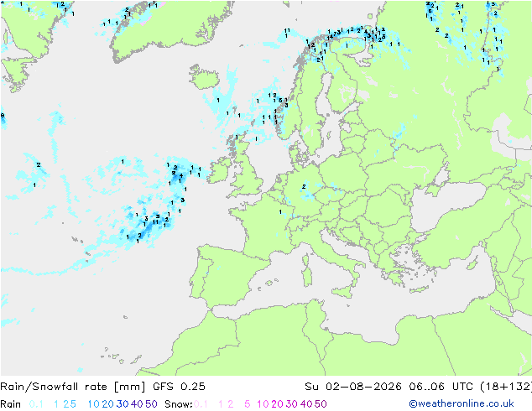Click snow legend value 5
532x411 pixels.
click(x=248, y=404)
